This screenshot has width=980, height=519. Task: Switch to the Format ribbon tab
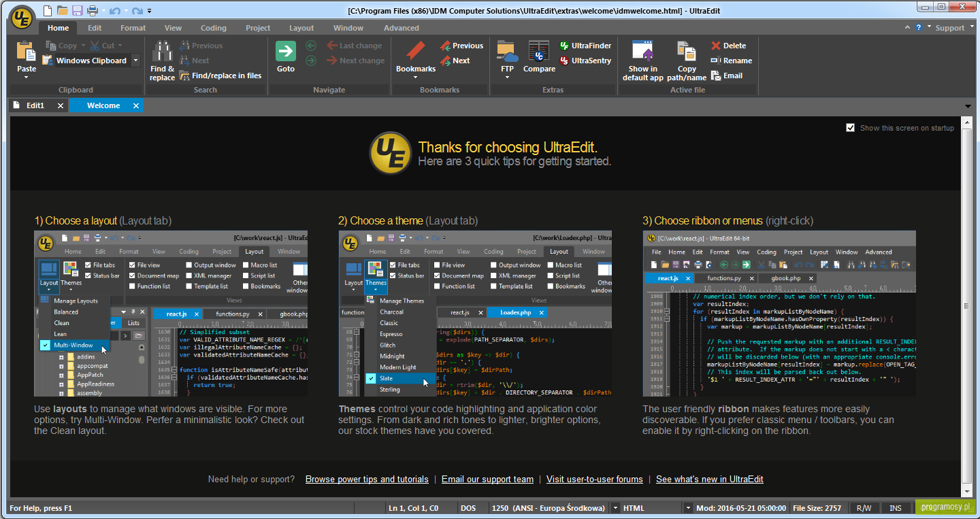point(133,28)
